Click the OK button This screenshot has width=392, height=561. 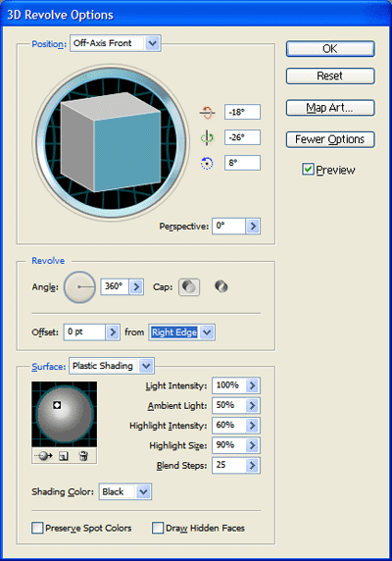point(330,49)
